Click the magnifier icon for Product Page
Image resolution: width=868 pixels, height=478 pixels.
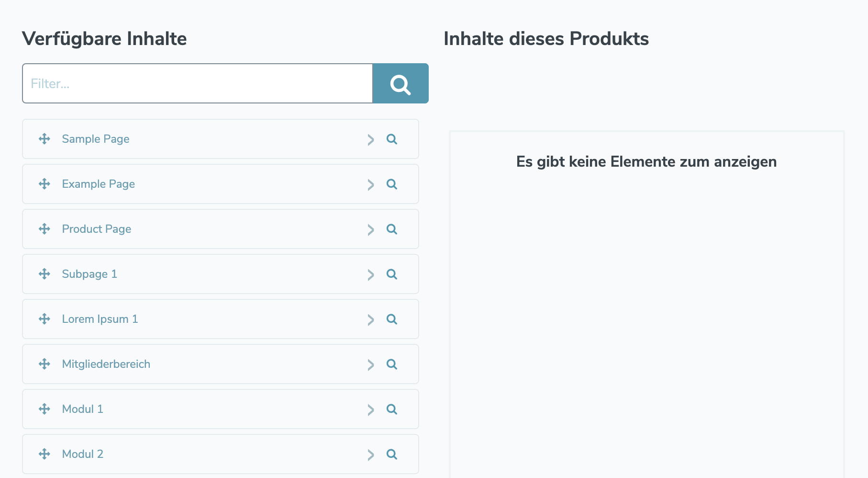391,229
